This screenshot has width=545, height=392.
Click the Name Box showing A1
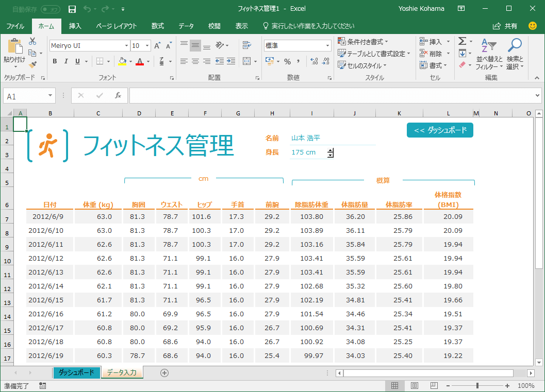pos(25,96)
